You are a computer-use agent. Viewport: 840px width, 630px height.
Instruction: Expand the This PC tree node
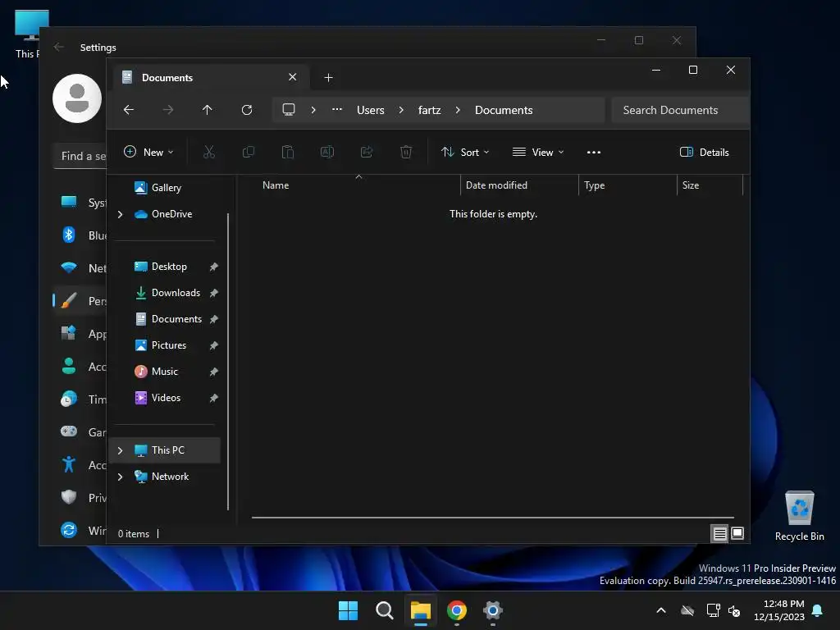click(x=120, y=450)
